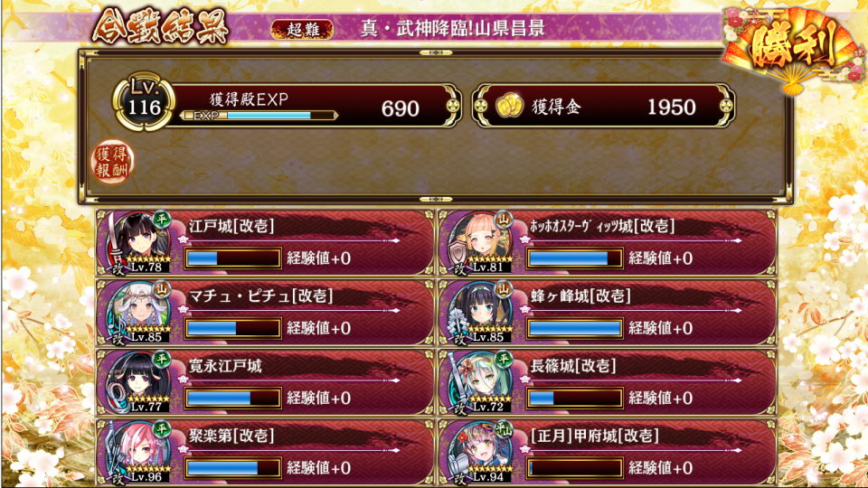Click the 江戸城[改壱] character portrait
The height and width of the screenshot is (488, 868).
click(138, 242)
